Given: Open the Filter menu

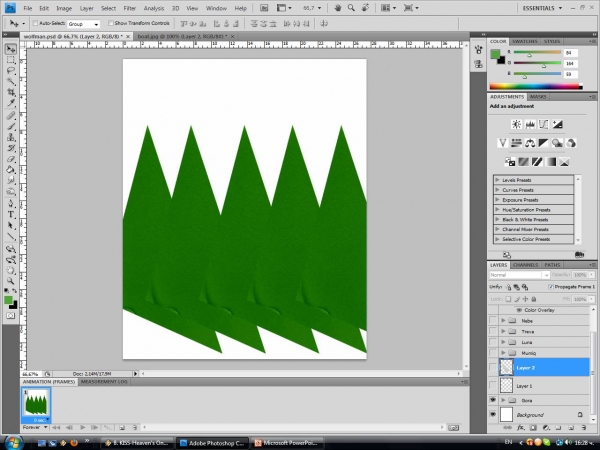Looking at the screenshot, I should click(x=130, y=8).
